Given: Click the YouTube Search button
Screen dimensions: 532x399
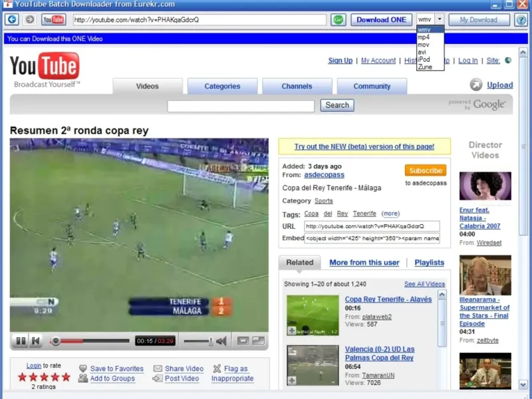Looking at the screenshot, I should coord(337,105).
